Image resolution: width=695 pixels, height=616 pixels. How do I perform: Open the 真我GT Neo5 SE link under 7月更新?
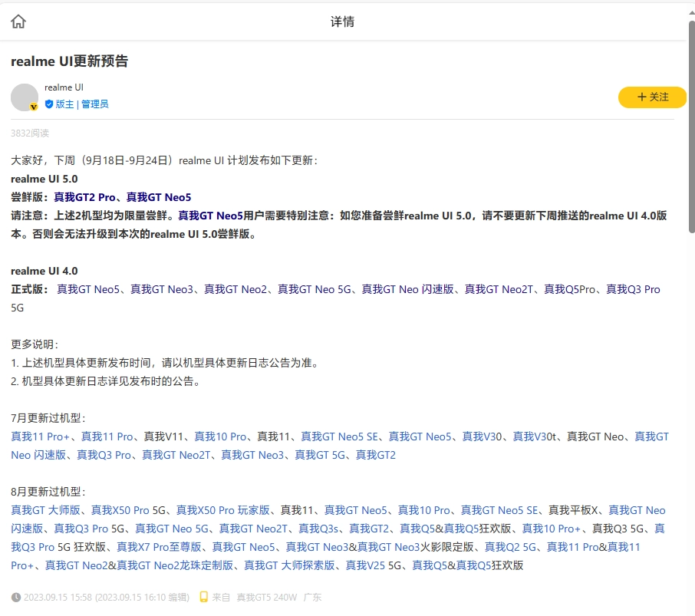pyautogui.click(x=340, y=436)
